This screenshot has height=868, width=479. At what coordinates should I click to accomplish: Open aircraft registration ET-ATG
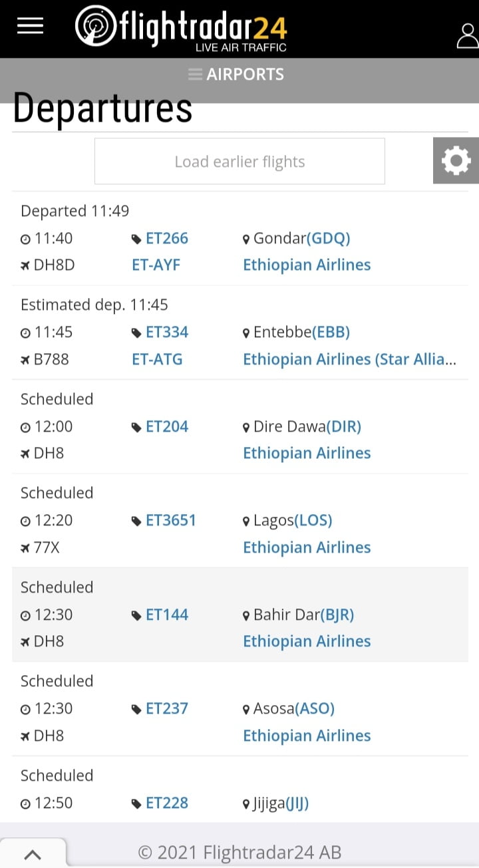(x=157, y=359)
